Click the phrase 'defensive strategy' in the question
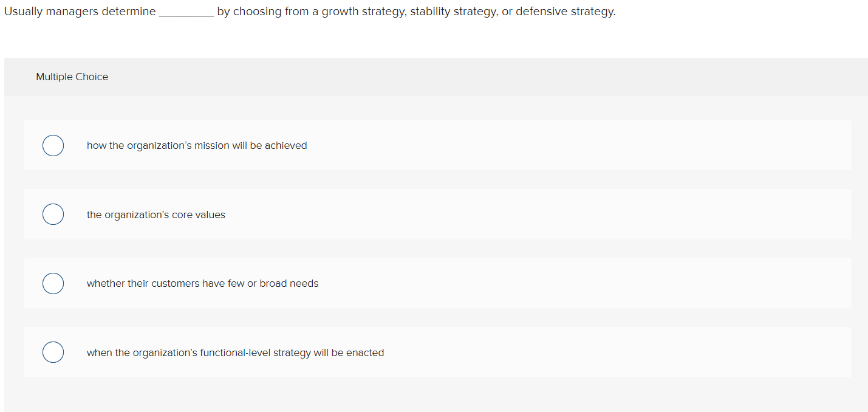The height and width of the screenshot is (412, 868). click(567, 11)
